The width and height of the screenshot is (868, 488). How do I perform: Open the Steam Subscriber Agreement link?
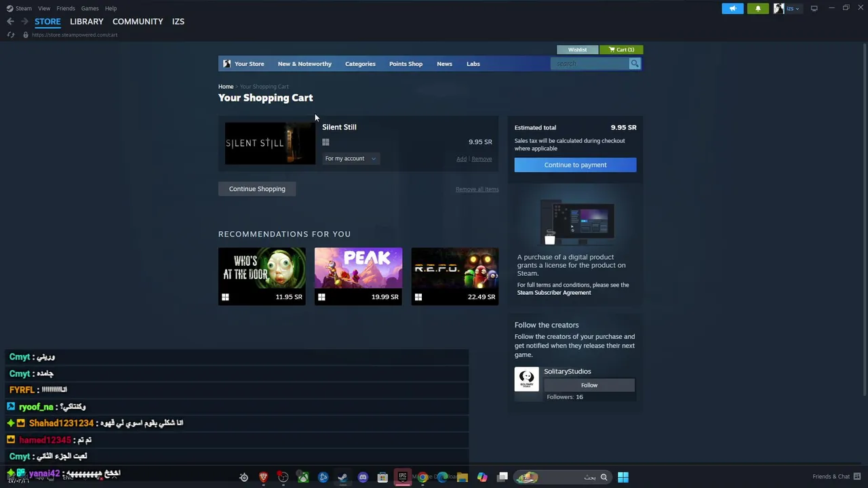554,293
